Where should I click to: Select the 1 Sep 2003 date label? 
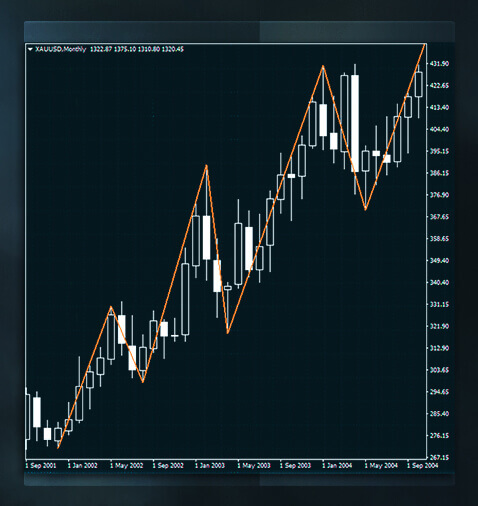[295, 465]
